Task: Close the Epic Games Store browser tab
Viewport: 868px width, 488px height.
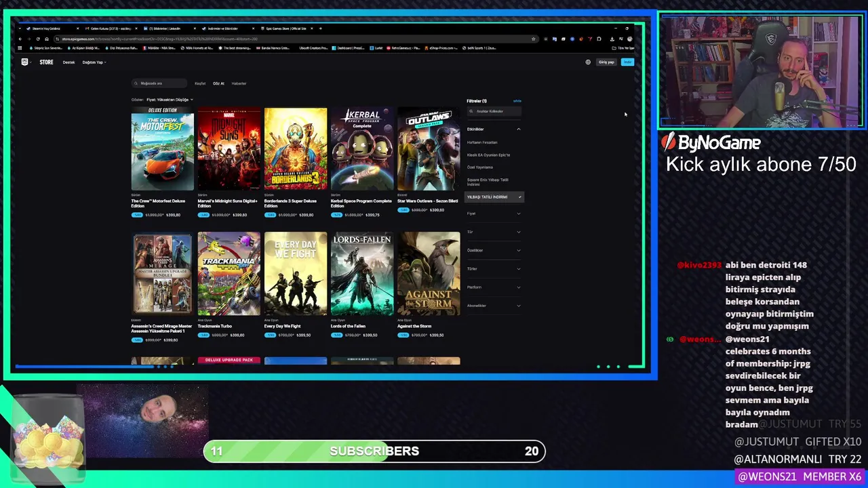Action: (312, 28)
